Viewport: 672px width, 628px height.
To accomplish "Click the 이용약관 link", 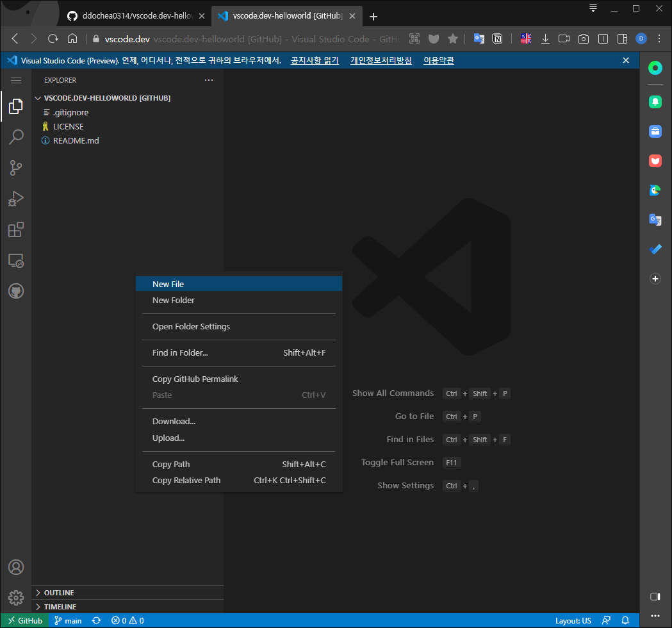I will (x=438, y=60).
